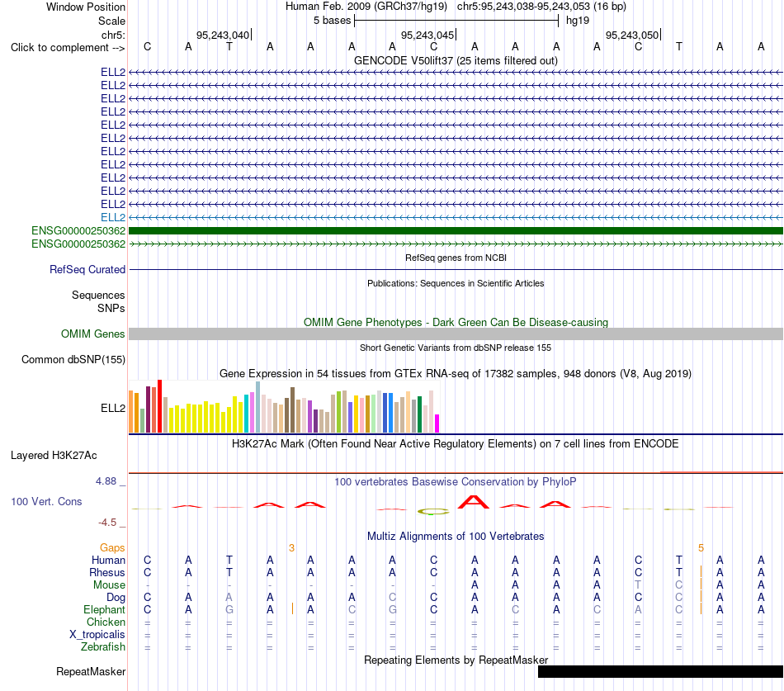Click the green C in the PhyloP logo
This screenshot has width=784, height=691.
[x=433, y=511]
